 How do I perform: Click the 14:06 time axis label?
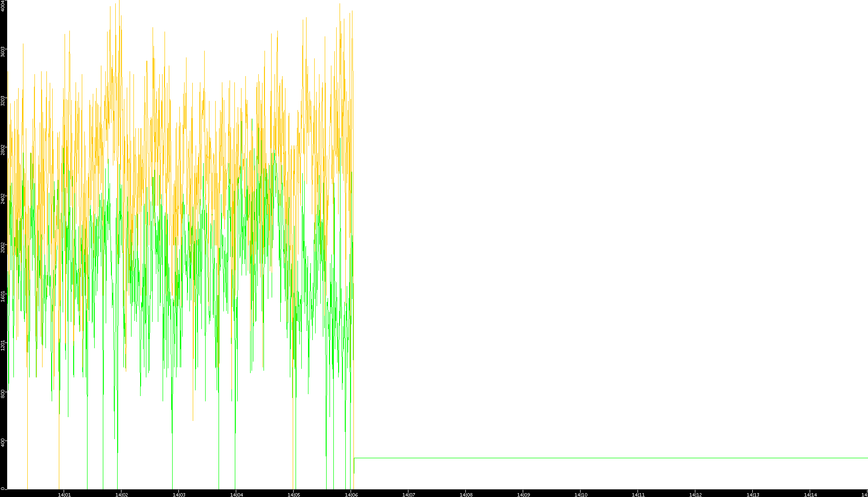pos(351,495)
